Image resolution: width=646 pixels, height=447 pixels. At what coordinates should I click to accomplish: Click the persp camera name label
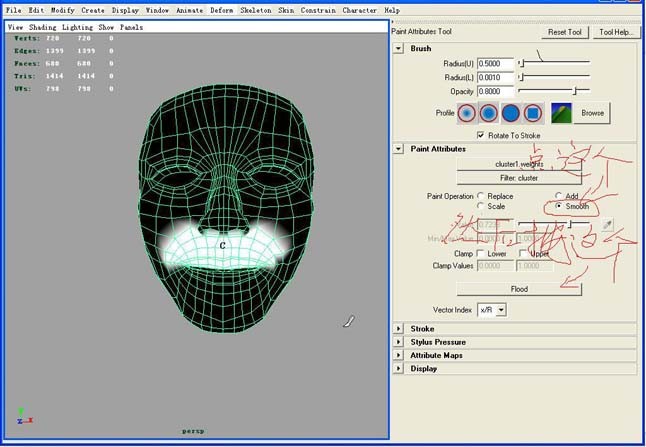click(x=193, y=431)
